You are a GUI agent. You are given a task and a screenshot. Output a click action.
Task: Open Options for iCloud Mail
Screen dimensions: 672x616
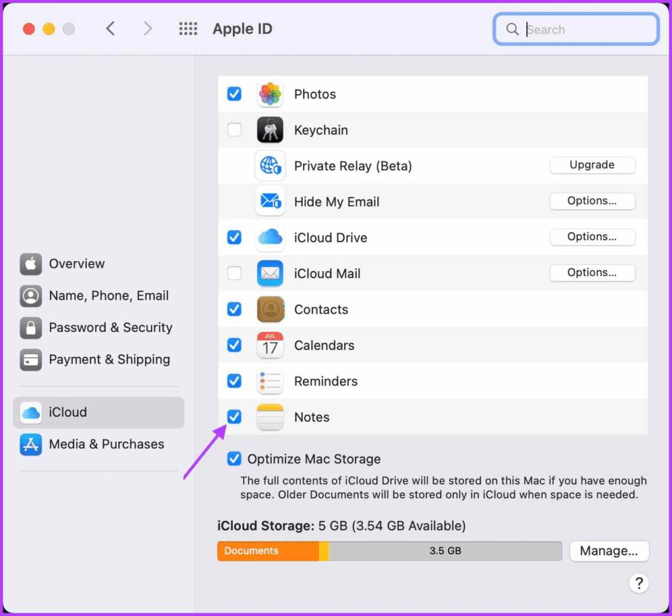[x=592, y=272]
